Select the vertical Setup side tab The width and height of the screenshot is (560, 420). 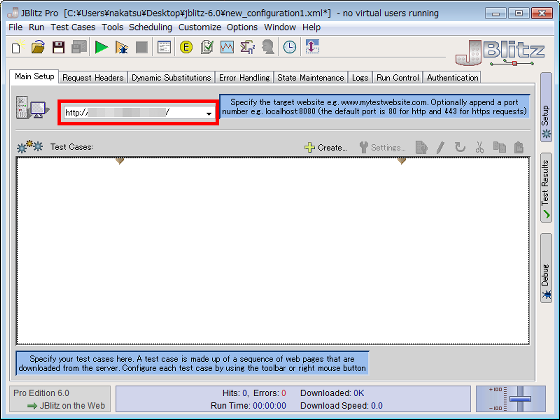[x=546, y=107]
